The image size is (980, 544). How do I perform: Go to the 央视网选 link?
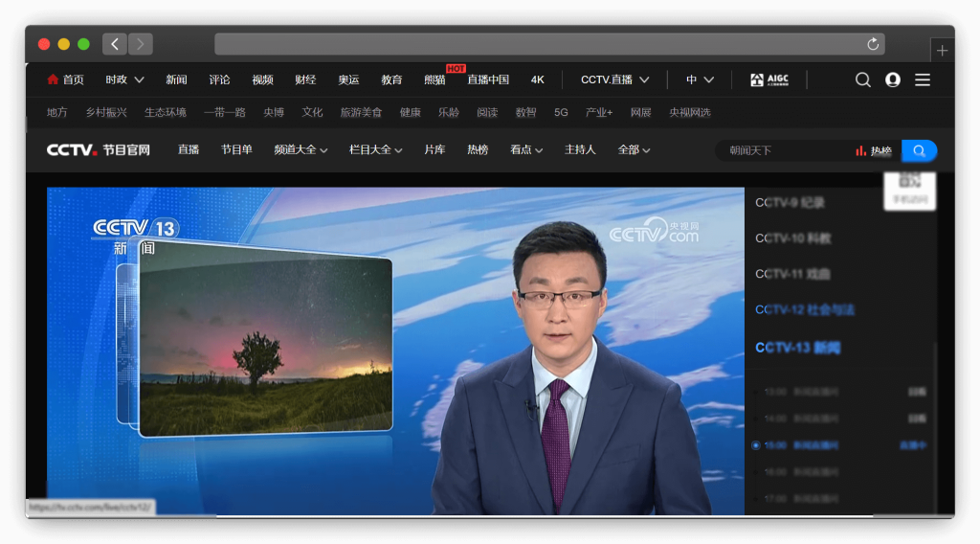[690, 113]
